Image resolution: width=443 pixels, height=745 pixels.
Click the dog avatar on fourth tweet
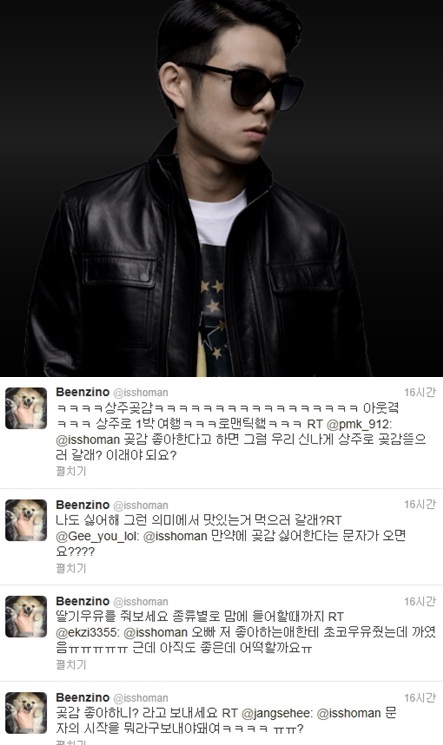point(26,713)
